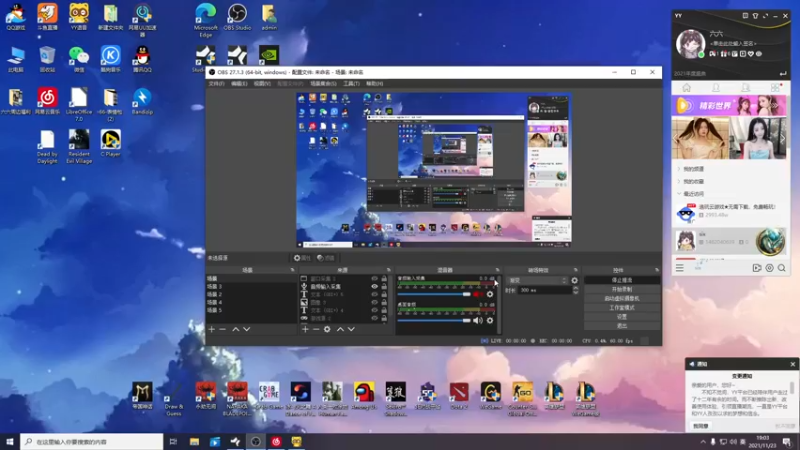Viewport: 800px width, 450px height.
Task: Pop out the Scenes dock via header icon
Action: tap(292, 270)
